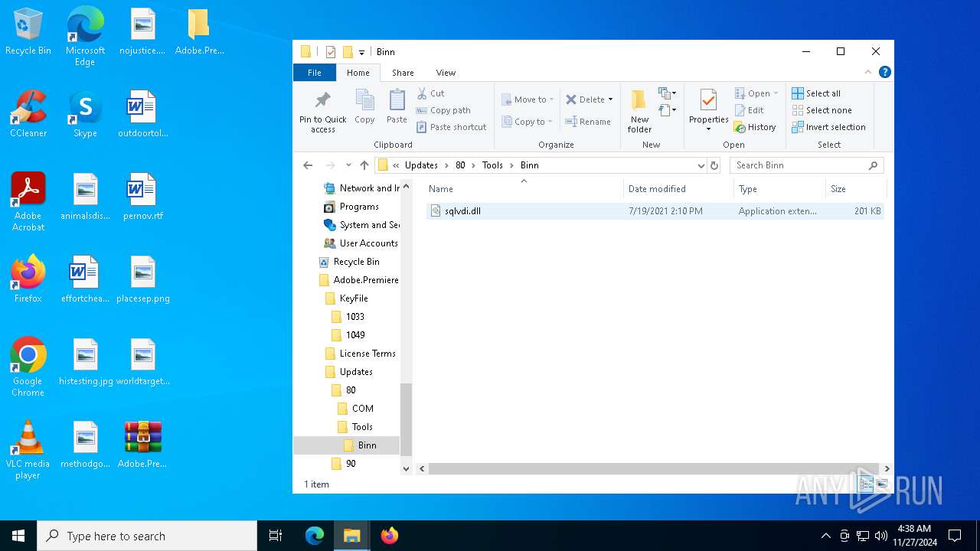980x551 pixels.
Task: Select License Terms folder in tree
Action: (367, 354)
